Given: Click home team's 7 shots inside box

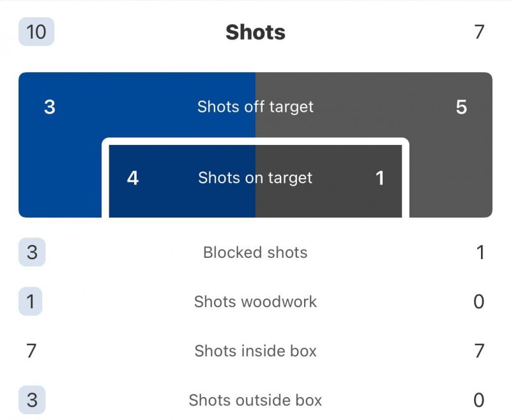Looking at the screenshot, I should (31, 350).
